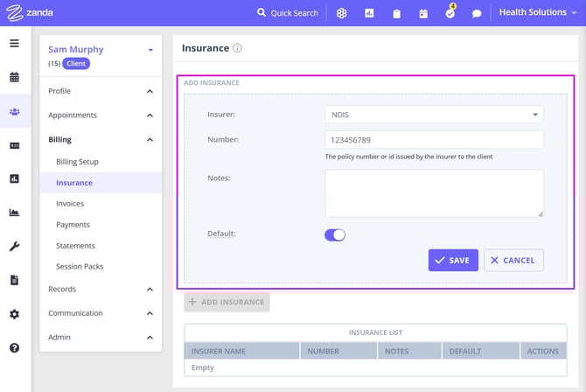This screenshot has width=586, height=392.
Task: Click the wrench tools icon in sidebar
Action: [14, 246]
